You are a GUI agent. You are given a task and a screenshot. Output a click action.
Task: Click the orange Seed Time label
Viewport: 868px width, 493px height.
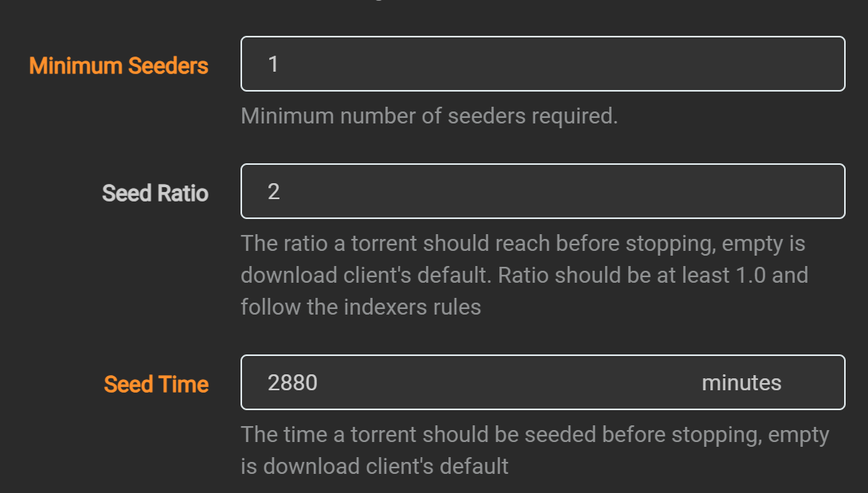click(156, 384)
